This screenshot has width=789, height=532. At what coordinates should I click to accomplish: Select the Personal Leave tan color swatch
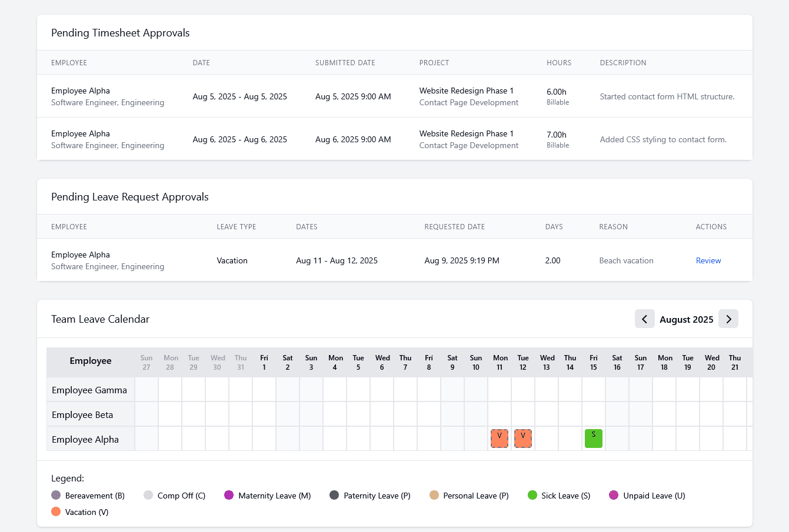coord(434,496)
